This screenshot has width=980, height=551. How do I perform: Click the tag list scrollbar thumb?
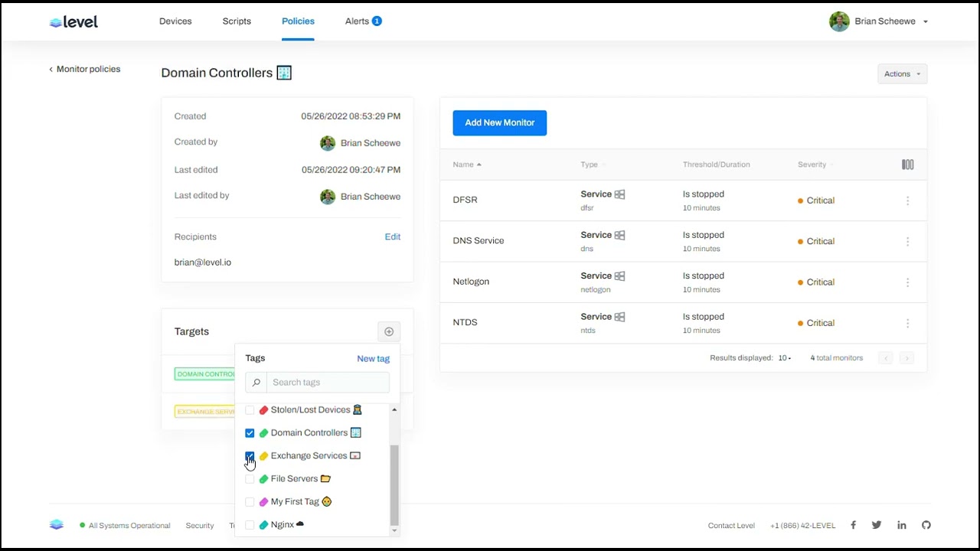[394, 486]
